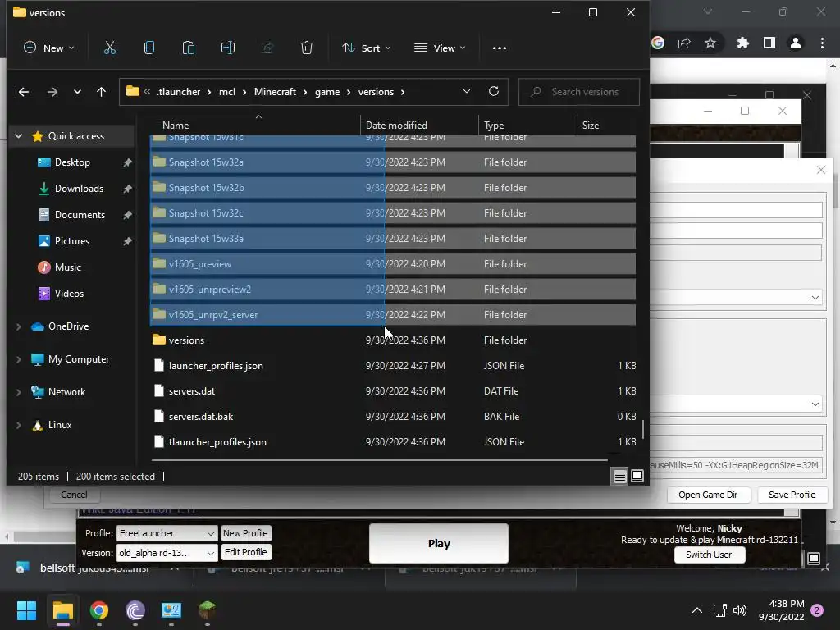Open Chrome side panel icon
This screenshot has height=630, width=840.
[769, 43]
